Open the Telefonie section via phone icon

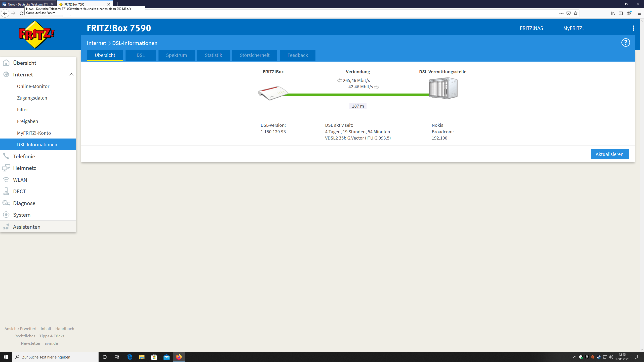pyautogui.click(x=24, y=156)
